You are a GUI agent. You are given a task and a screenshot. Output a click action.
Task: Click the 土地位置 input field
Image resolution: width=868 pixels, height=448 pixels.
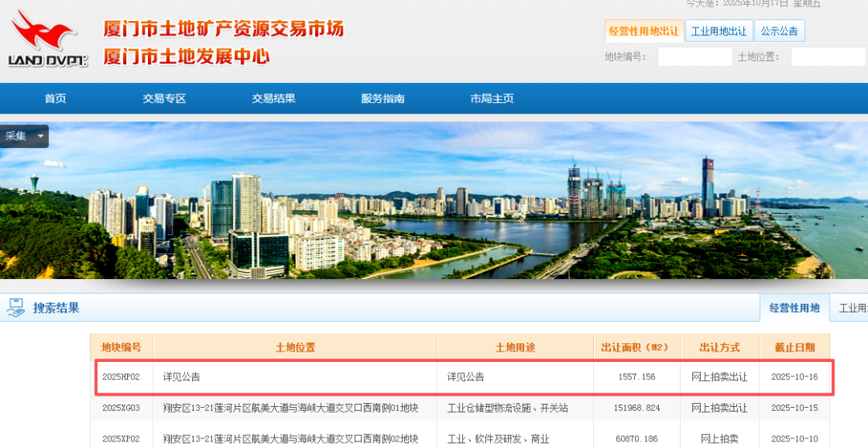827,56
